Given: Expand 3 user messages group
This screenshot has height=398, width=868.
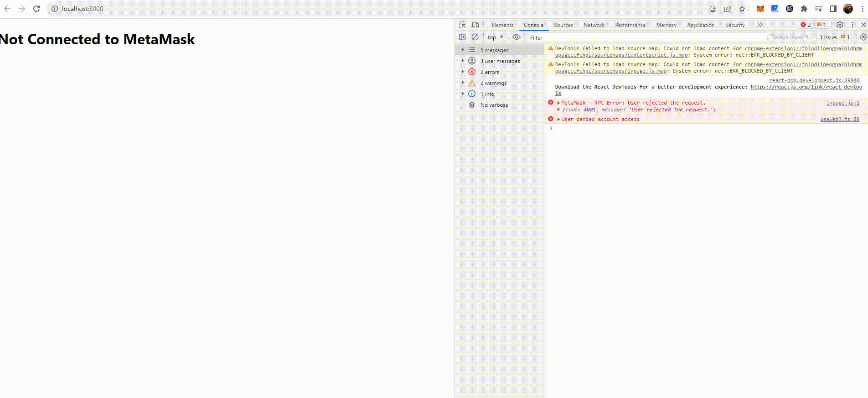Looking at the screenshot, I should tap(462, 61).
